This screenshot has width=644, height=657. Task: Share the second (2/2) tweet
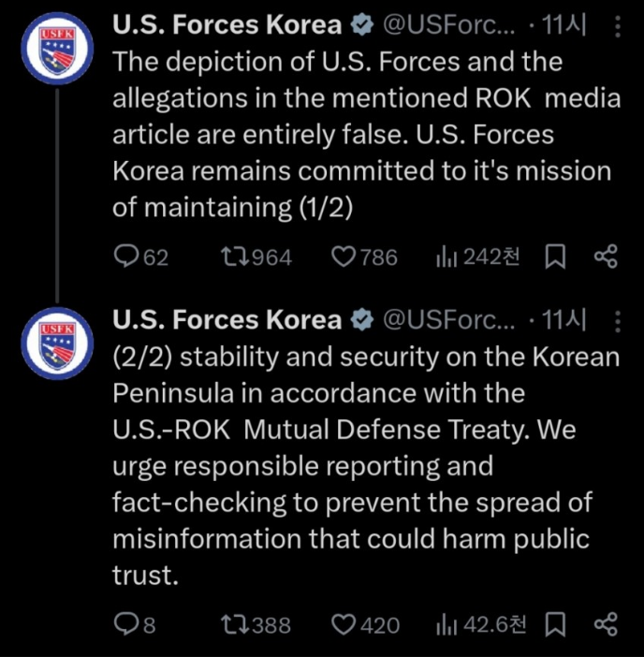606,623
